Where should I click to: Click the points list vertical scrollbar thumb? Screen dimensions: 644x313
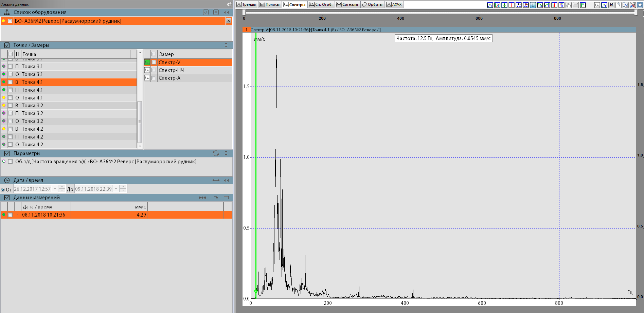[x=140, y=122]
